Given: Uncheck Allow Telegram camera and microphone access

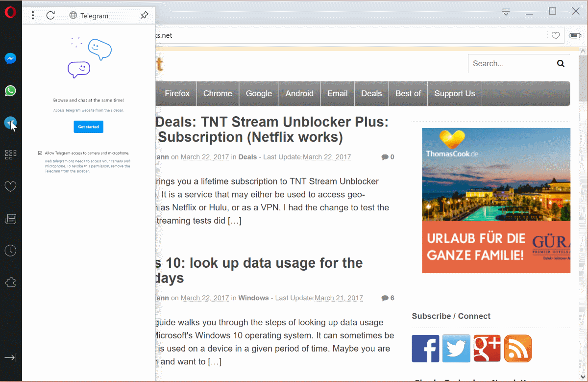Looking at the screenshot, I should coord(40,153).
